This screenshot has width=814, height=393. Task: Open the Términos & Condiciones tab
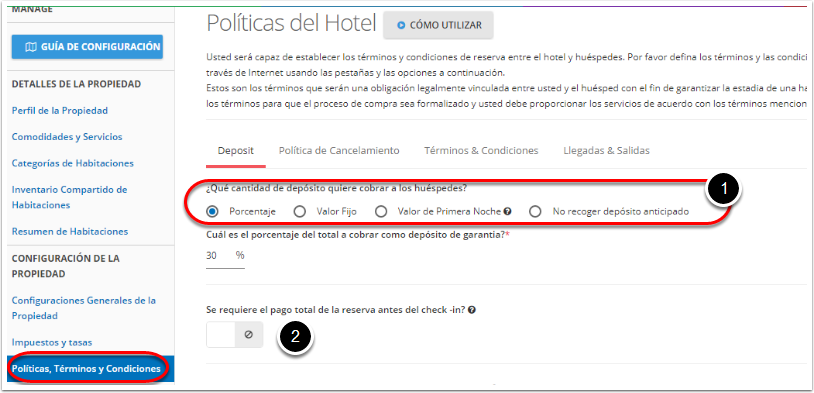tap(481, 151)
